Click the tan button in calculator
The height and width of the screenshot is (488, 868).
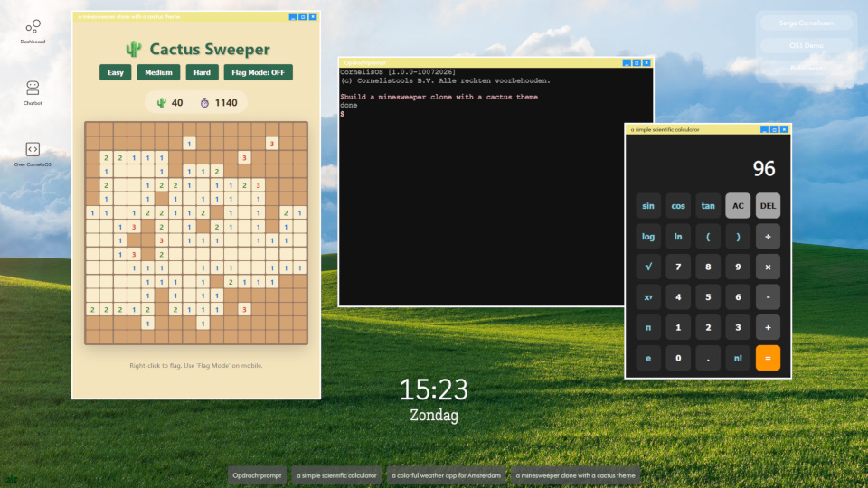708,206
